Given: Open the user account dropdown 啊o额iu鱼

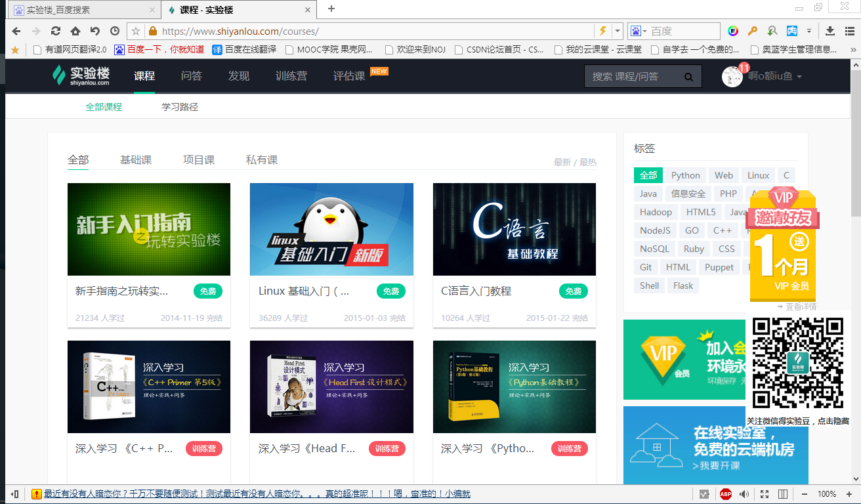Looking at the screenshot, I should (775, 76).
